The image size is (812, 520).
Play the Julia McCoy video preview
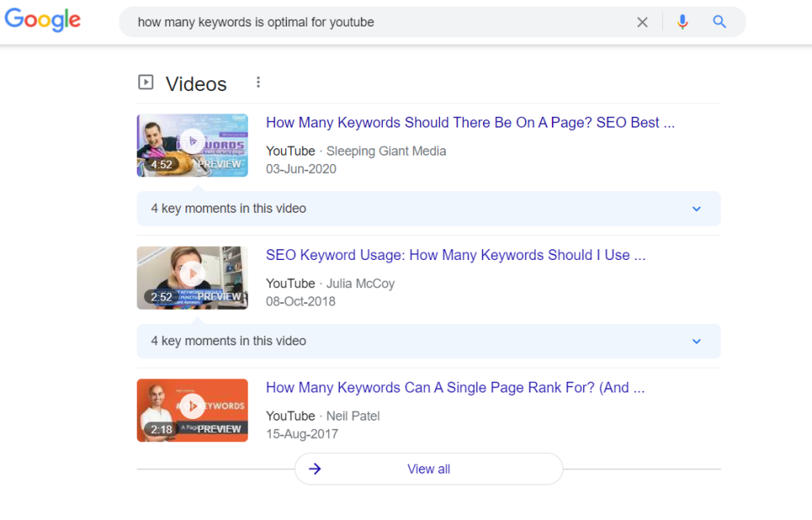point(192,278)
